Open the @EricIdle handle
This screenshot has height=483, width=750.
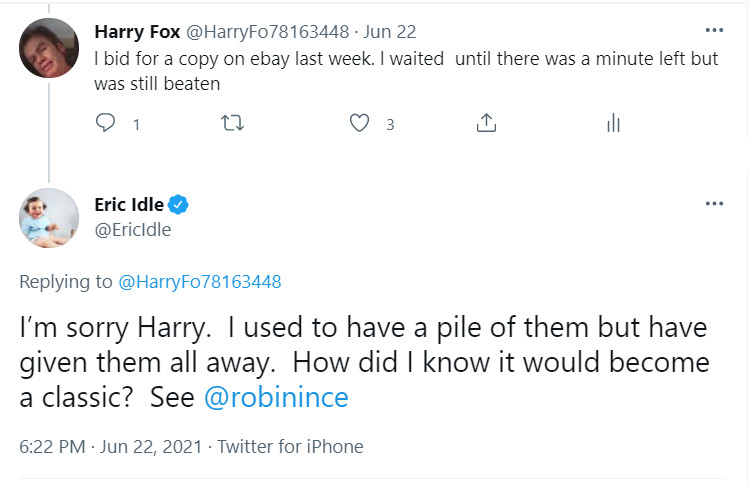point(132,230)
